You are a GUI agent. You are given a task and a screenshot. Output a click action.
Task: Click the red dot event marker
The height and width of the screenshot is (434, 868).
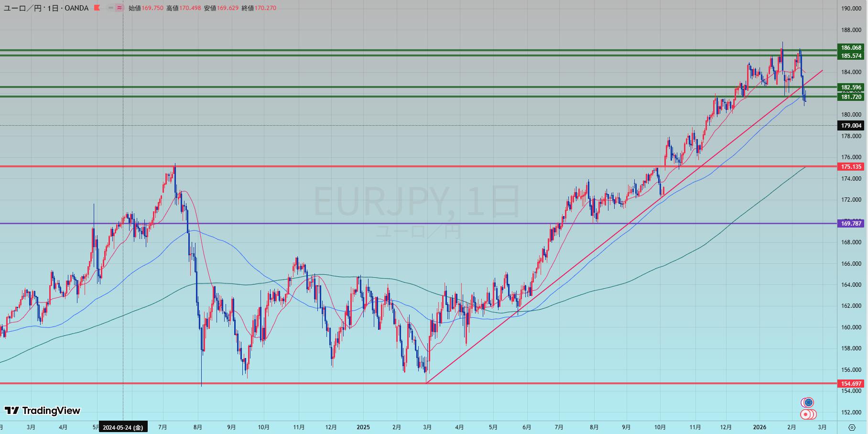click(806, 414)
